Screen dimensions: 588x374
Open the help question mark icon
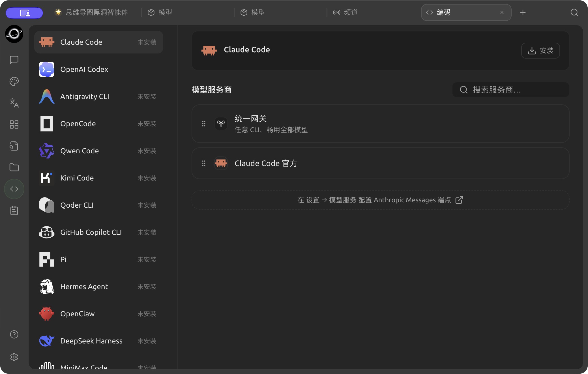14,334
